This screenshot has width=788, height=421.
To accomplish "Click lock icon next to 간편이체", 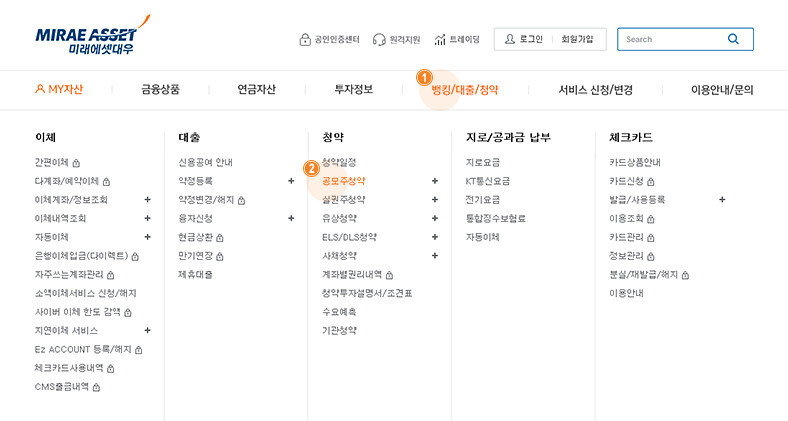I will (76, 163).
